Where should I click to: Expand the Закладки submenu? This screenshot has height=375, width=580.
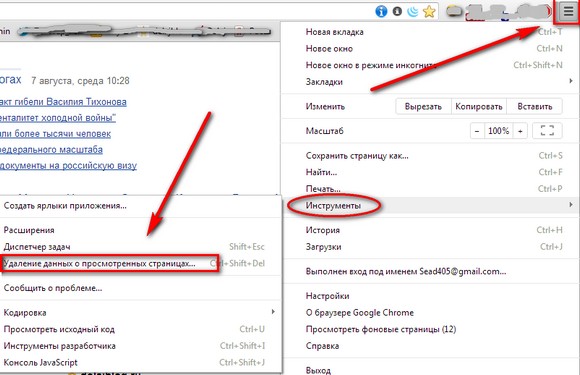pos(431,82)
